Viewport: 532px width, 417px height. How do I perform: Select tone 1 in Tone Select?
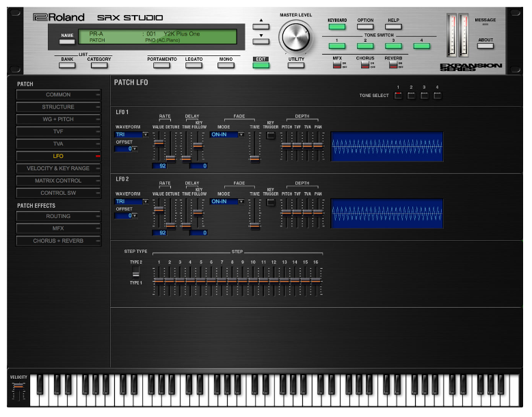[398, 96]
